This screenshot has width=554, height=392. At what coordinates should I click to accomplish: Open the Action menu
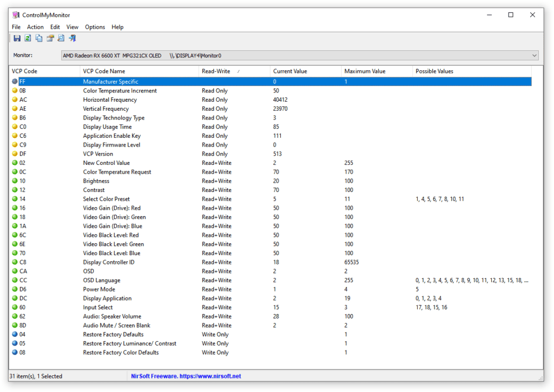click(35, 27)
